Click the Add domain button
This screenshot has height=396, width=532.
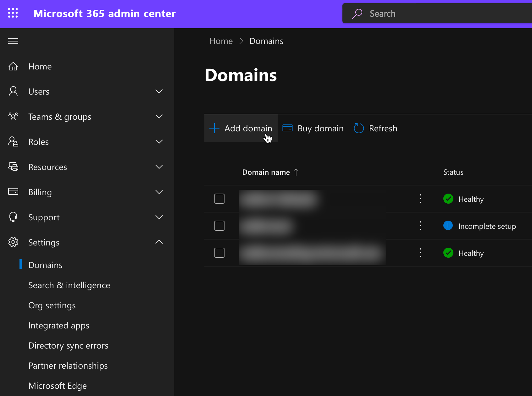click(x=241, y=128)
